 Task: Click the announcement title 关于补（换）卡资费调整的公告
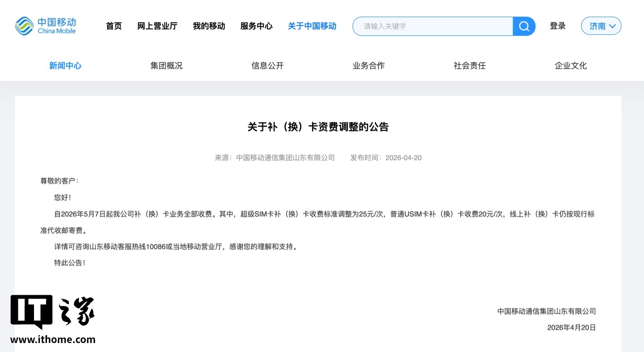point(318,127)
